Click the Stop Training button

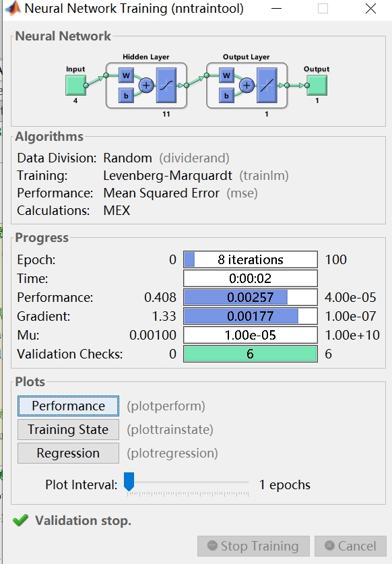click(253, 546)
